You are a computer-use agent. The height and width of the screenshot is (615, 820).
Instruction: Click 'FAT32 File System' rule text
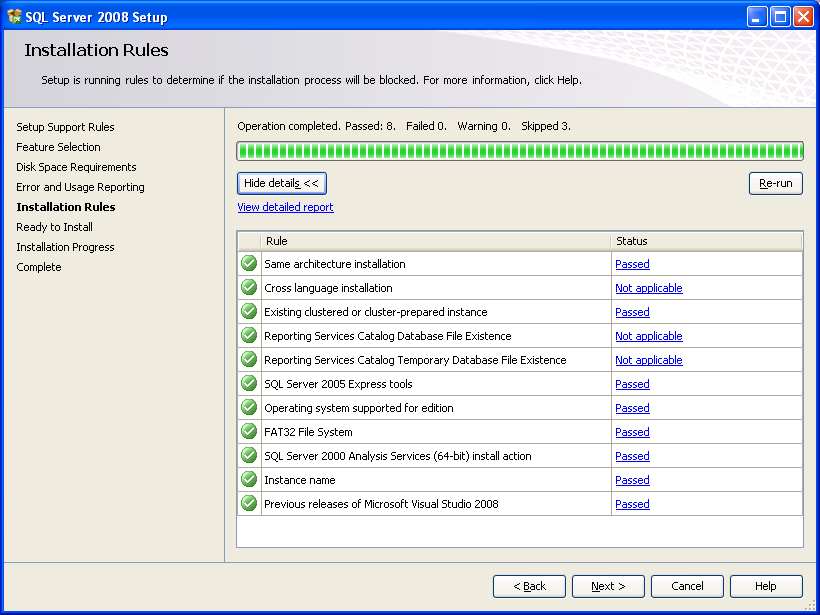point(308,432)
